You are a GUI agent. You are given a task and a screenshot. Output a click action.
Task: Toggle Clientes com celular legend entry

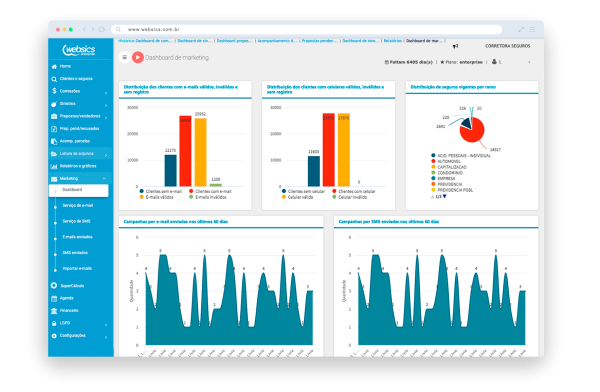354,191
